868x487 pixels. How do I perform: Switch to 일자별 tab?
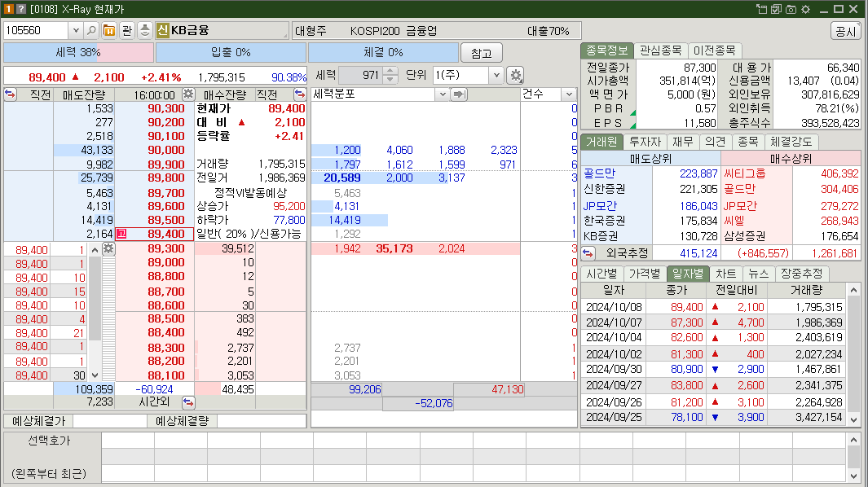click(x=688, y=274)
